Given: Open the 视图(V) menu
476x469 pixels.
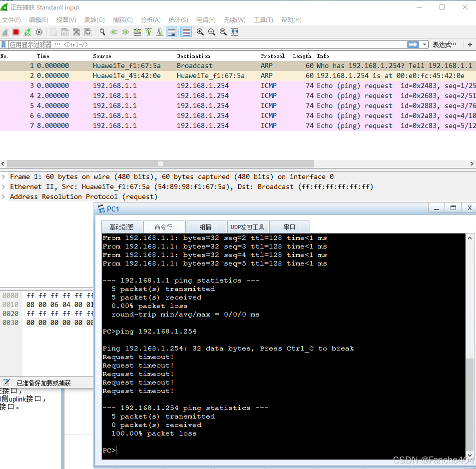Looking at the screenshot, I should pyautogui.click(x=66, y=20).
